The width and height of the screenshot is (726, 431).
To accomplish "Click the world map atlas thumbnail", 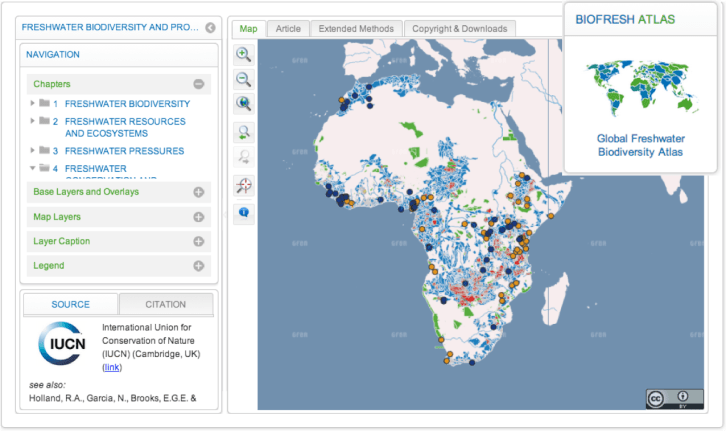I will tap(642, 88).
